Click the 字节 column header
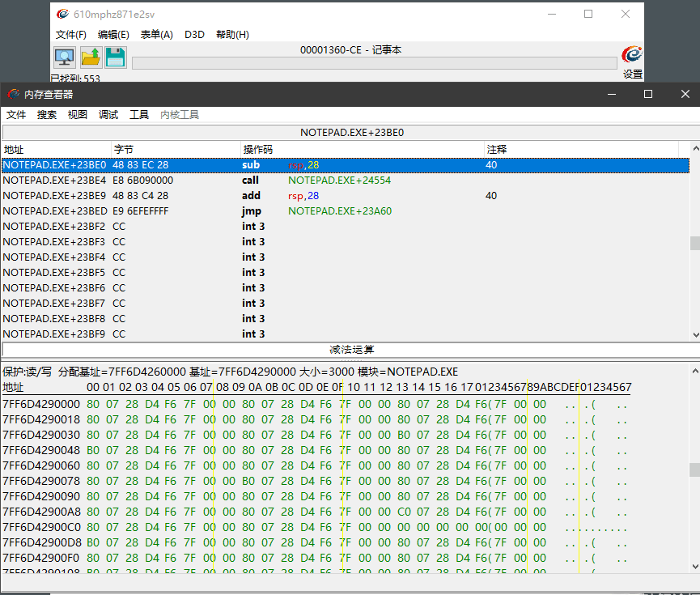The image size is (700, 595). pos(123,150)
